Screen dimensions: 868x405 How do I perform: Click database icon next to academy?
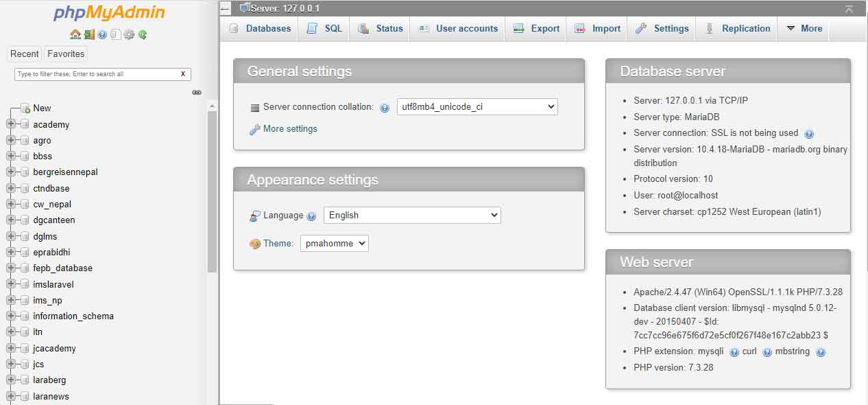(25, 124)
